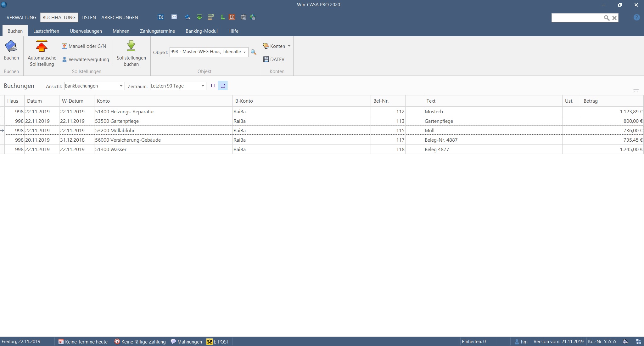Click the tiles icon at status bar right end

pyautogui.click(x=638, y=342)
